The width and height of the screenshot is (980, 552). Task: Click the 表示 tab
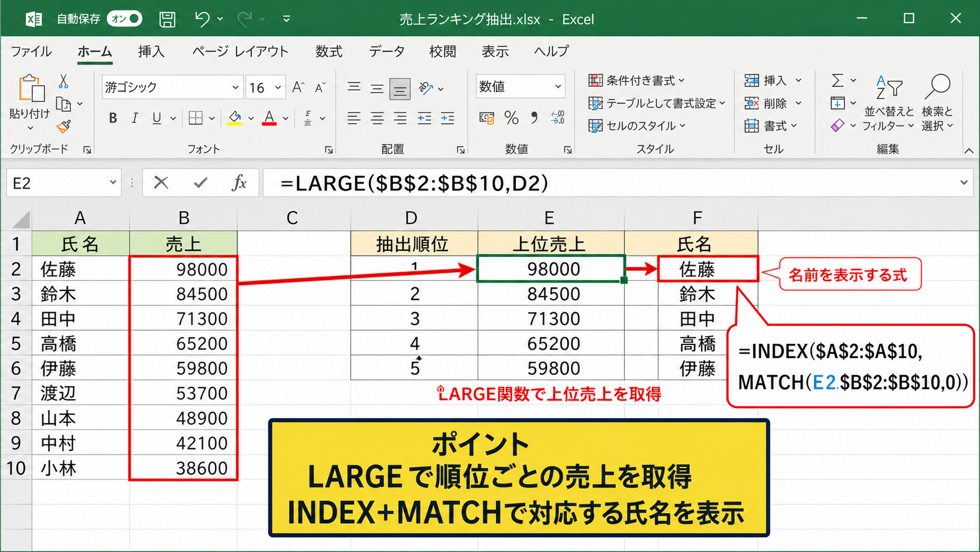[x=495, y=52]
